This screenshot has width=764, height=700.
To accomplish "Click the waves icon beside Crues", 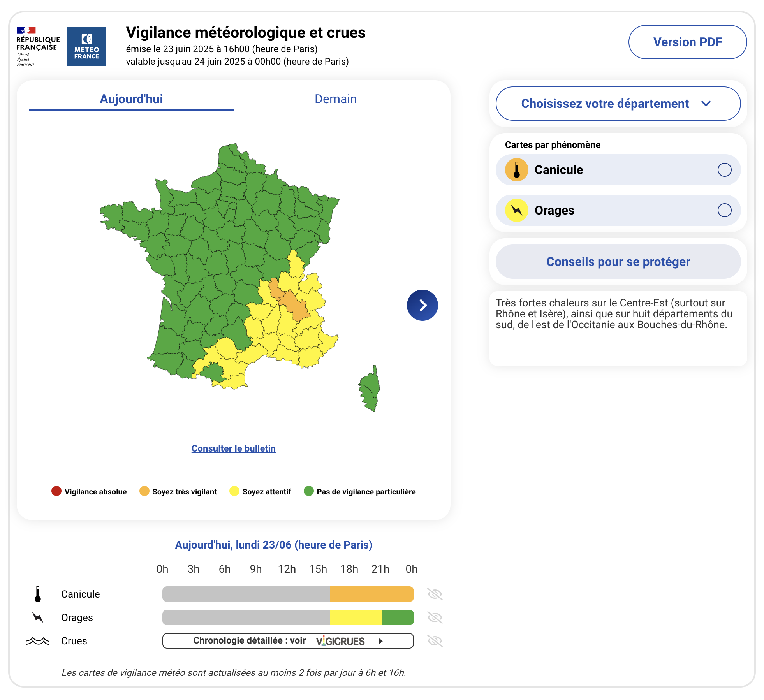I will [x=38, y=641].
